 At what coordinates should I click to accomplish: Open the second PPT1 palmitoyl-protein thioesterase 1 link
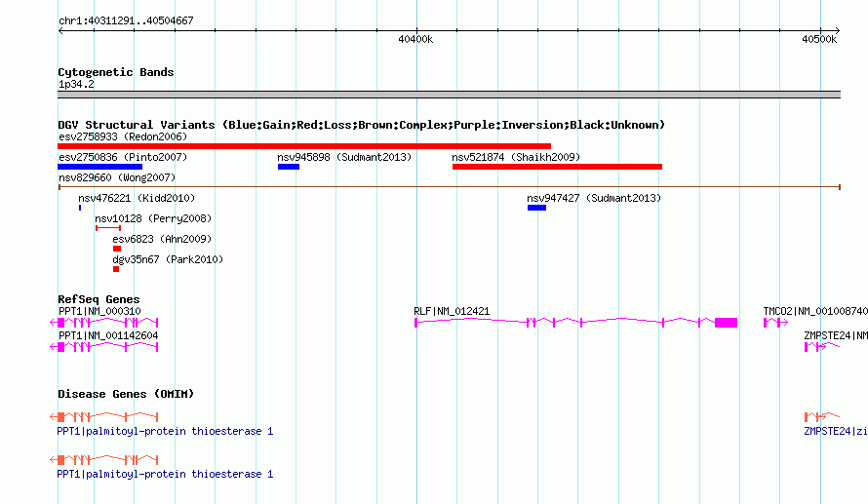point(165,474)
